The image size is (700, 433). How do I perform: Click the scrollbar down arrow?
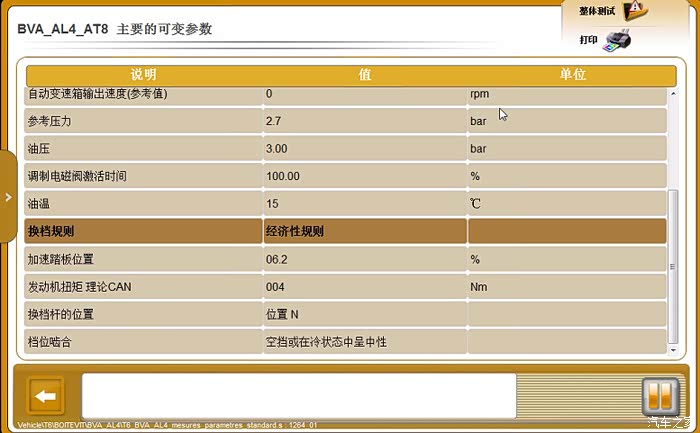[x=674, y=348]
